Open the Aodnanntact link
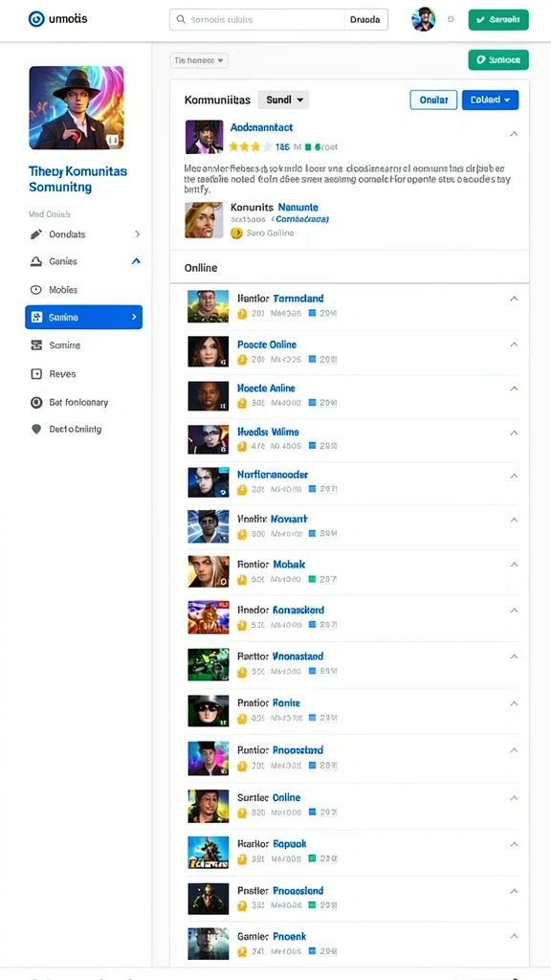 click(x=261, y=127)
